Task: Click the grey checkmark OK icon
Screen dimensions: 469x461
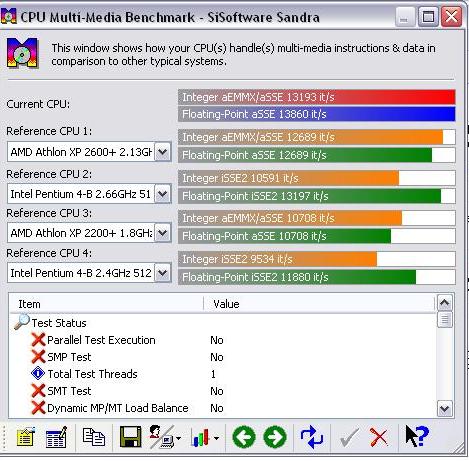Action: tap(349, 437)
